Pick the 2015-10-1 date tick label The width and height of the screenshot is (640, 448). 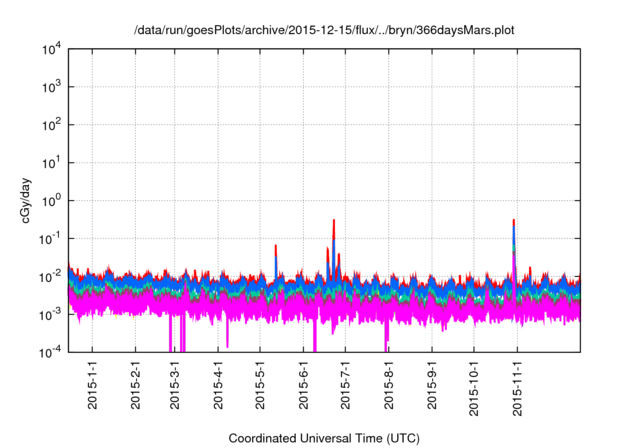click(x=474, y=387)
